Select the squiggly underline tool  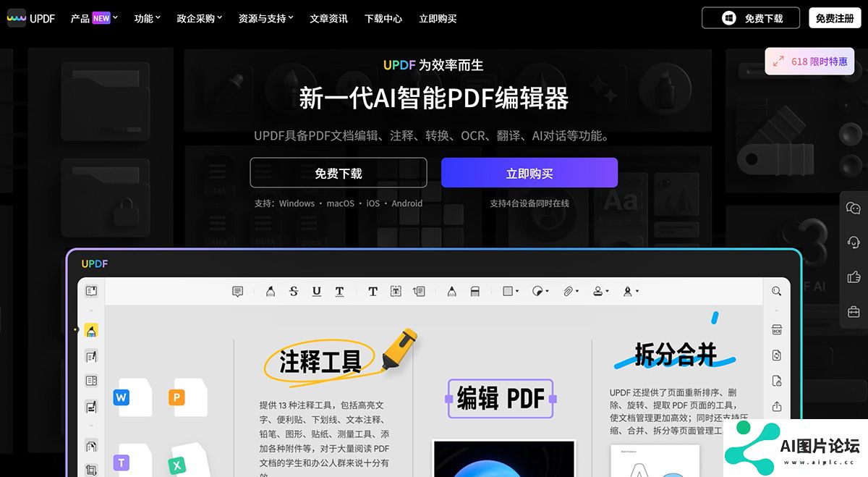coord(339,291)
